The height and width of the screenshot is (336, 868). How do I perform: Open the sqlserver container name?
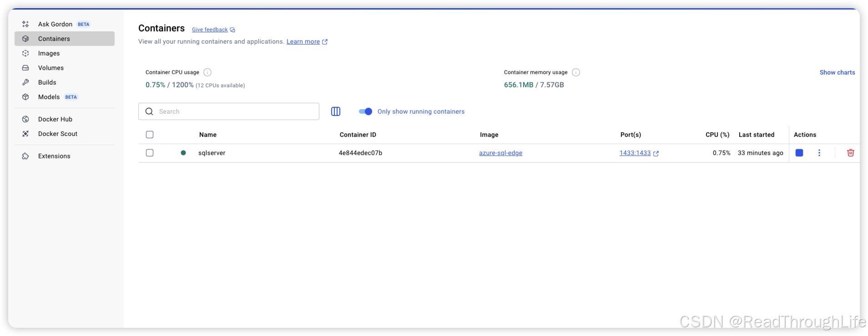tap(212, 153)
